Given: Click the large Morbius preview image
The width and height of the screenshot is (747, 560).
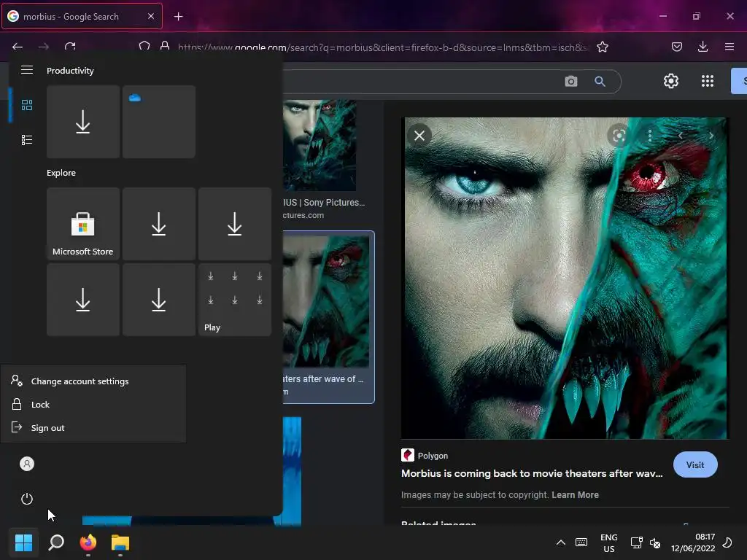Looking at the screenshot, I should (564, 278).
